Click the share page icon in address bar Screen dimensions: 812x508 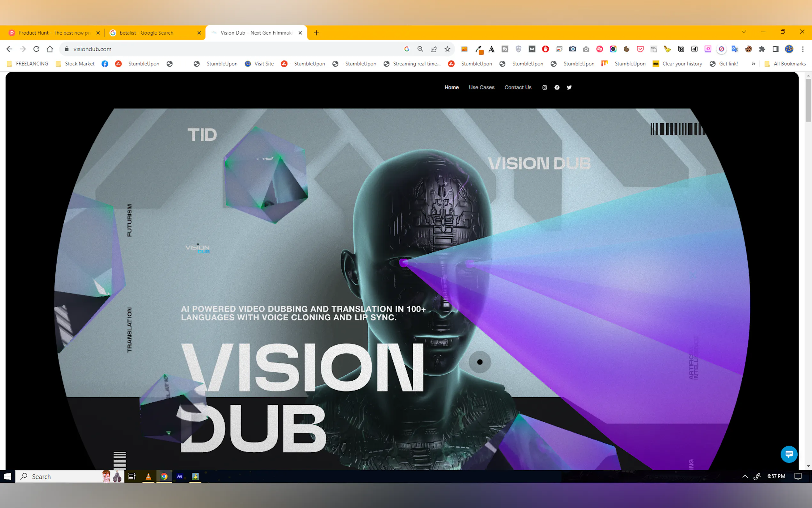pos(434,49)
